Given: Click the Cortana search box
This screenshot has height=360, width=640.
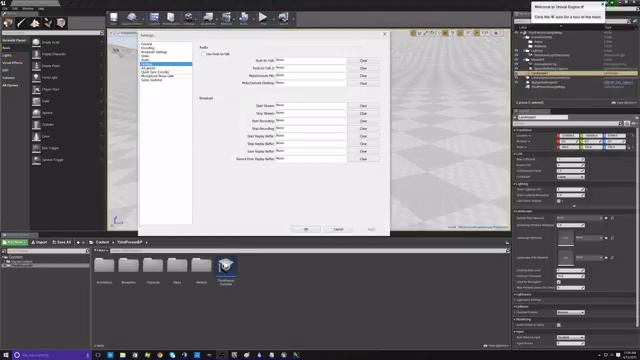Looking at the screenshot, I should (51, 355).
